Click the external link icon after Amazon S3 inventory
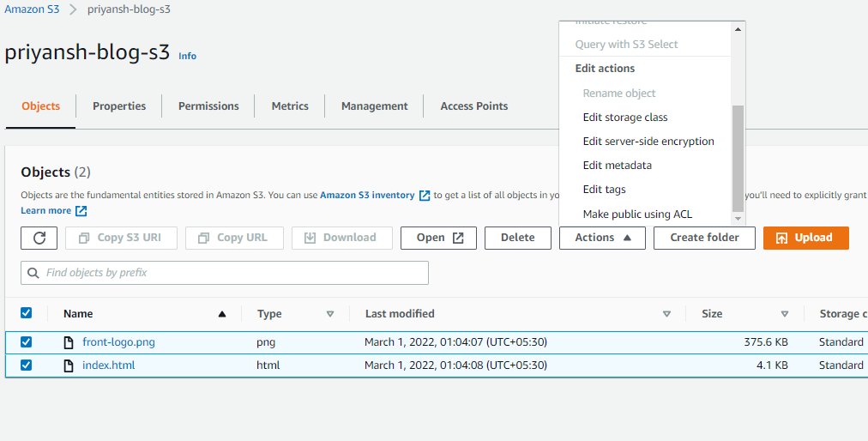This screenshot has height=441, width=868. [x=425, y=196]
